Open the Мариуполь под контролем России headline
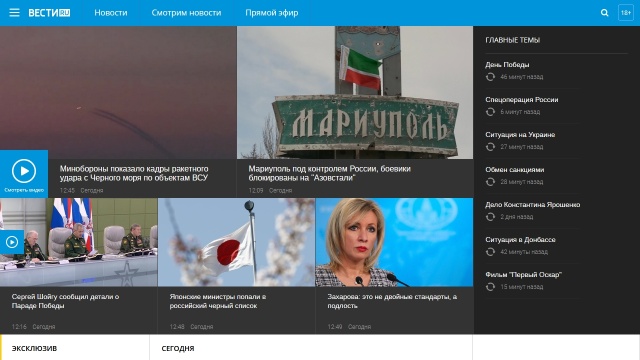The image size is (640, 360). coord(329,173)
